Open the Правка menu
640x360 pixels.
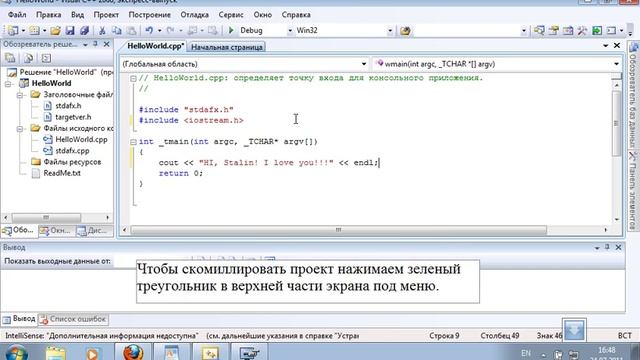pos(49,15)
